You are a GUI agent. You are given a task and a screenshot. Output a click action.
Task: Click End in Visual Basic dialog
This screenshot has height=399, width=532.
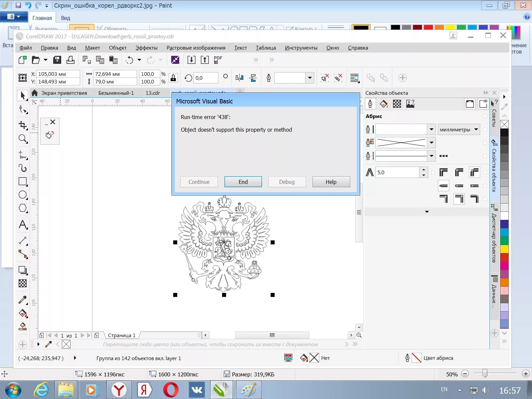pyautogui.click(x=243, y=182)
